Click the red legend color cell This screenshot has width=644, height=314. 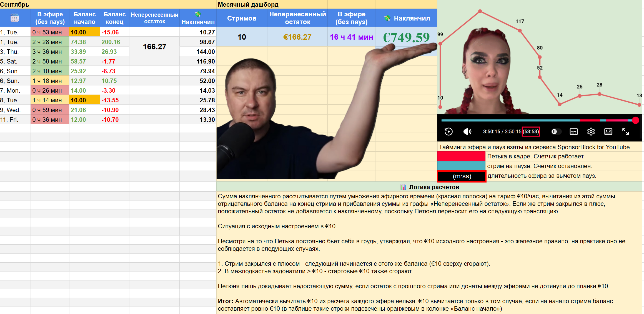pyautogui.click(x=461, y=156)
